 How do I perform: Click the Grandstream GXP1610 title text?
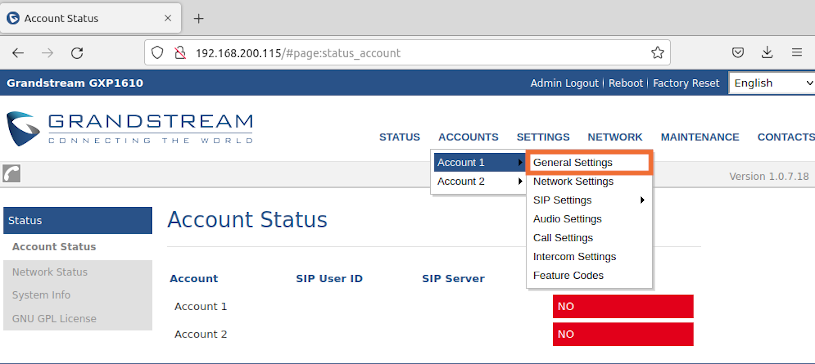[x=75, y=83]
